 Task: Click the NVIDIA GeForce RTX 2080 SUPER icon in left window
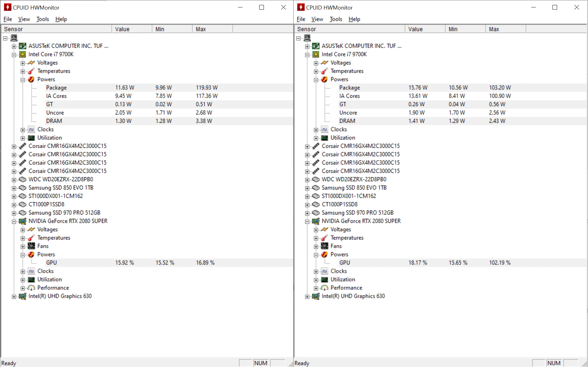coord(23,221)
